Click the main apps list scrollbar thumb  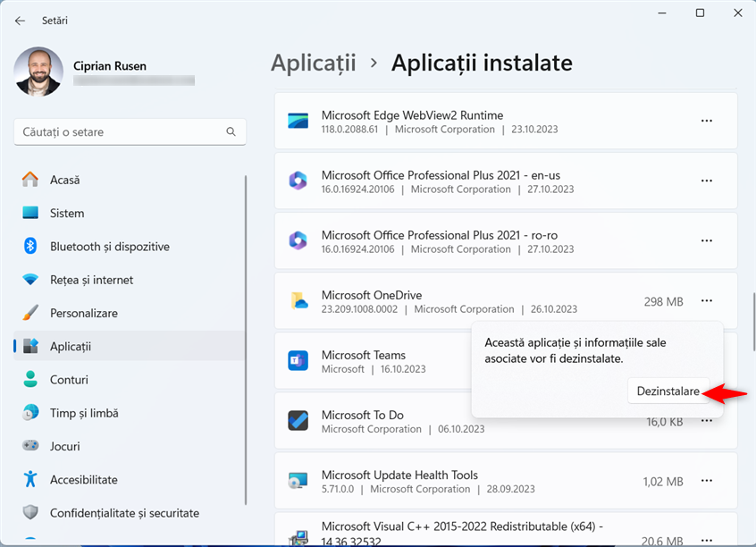pyautogui.click(x=753, y=322)
